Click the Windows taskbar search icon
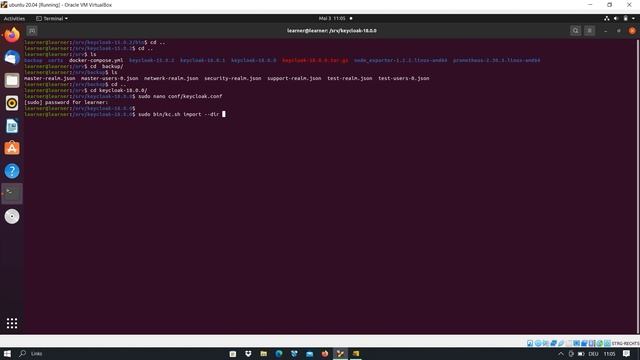Screen dimensions: 640x360 (x=22, y=353)
